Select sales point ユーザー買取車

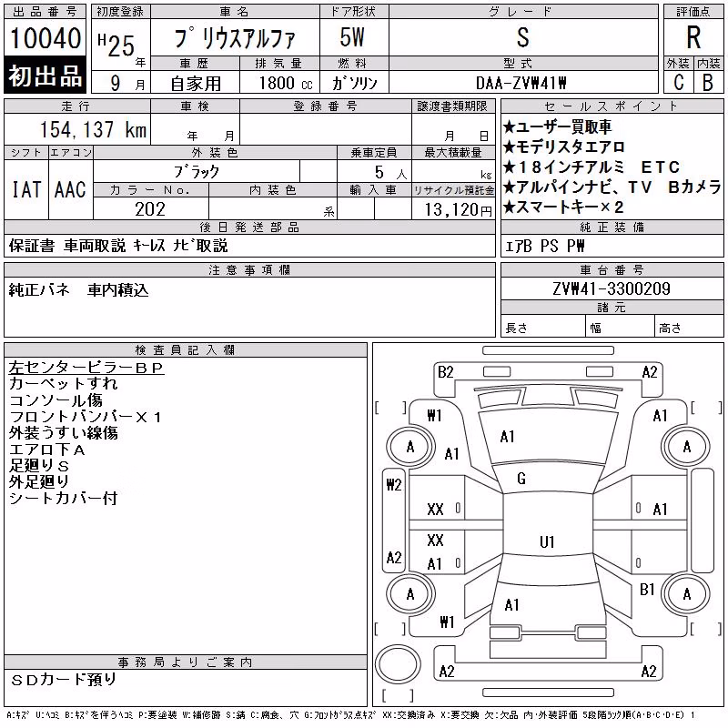[557, 126]
